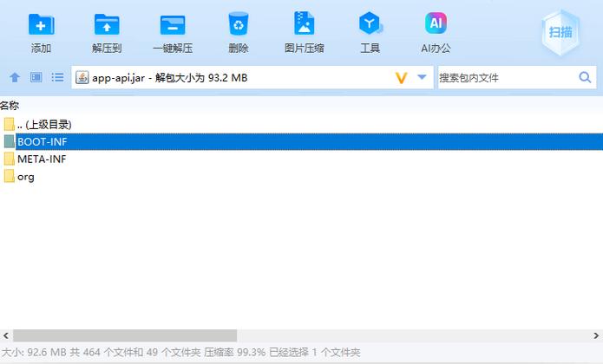Image resolution: width=603 pixels, height=364 pixels.
Task: Click the jar file icon in the path bar
Action: click(82, 77)
